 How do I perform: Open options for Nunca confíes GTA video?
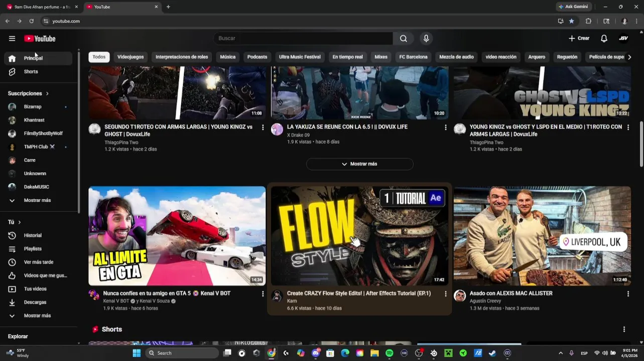(263, 294)
